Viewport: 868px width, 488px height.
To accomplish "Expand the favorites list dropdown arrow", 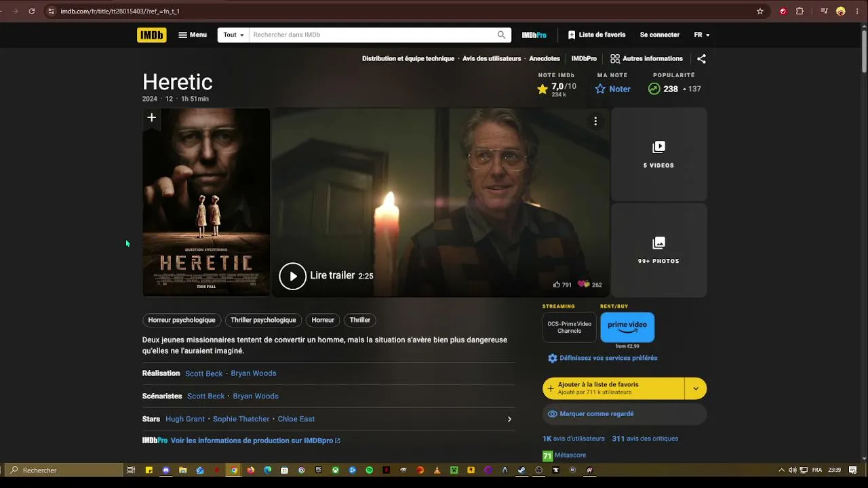I will (696, 388).
